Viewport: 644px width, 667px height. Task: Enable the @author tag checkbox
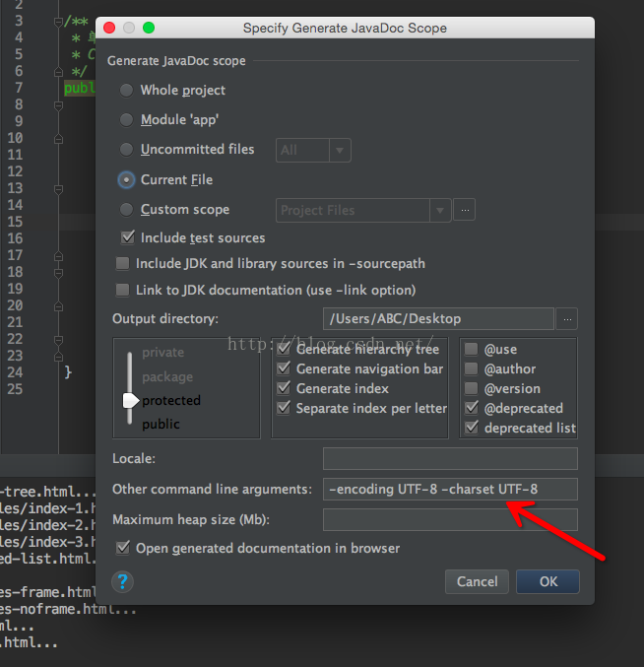click(471, 368)
